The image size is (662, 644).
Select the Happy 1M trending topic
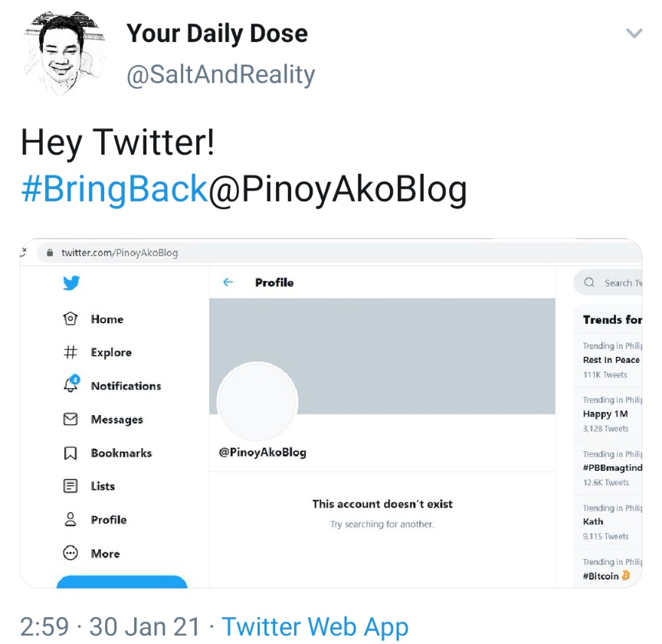coord(605,414)
